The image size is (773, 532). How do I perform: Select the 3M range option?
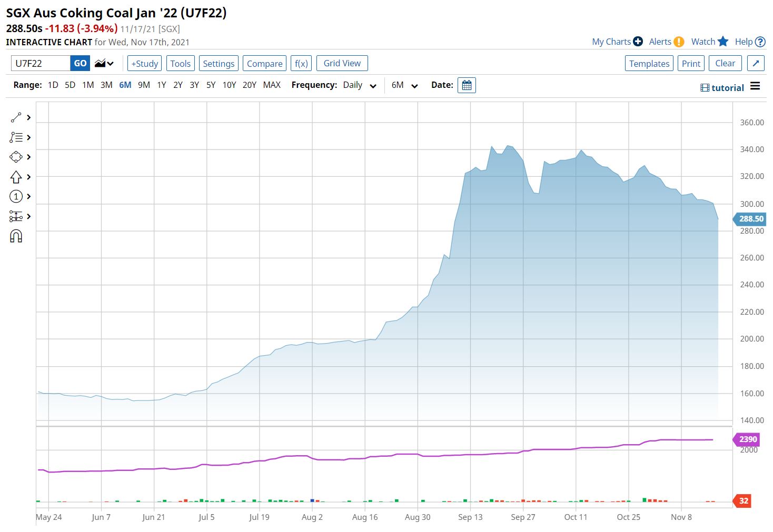tap(106, 85)
